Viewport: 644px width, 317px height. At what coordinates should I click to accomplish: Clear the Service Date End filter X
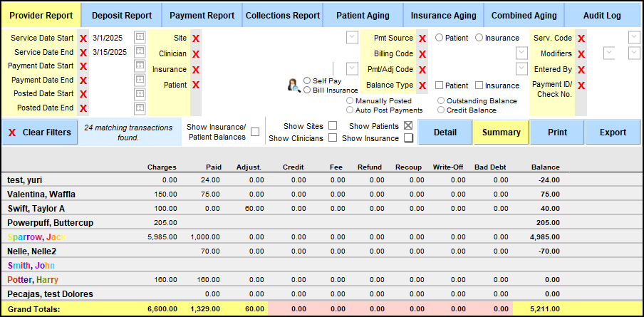click(83, 53)
